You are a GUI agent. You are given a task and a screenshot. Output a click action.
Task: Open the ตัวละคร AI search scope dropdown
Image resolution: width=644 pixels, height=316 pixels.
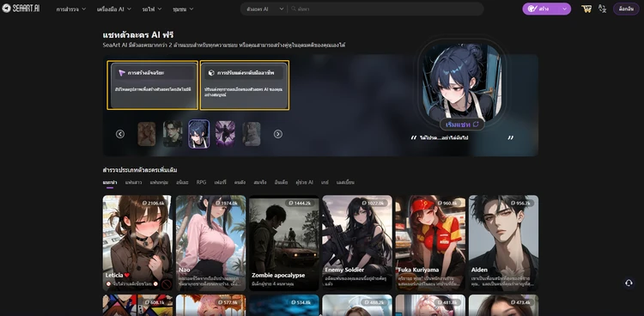coord(265,9)
